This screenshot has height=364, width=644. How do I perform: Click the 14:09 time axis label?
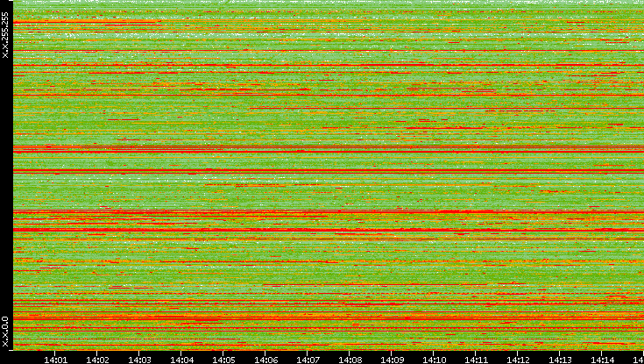pos(392,360)
